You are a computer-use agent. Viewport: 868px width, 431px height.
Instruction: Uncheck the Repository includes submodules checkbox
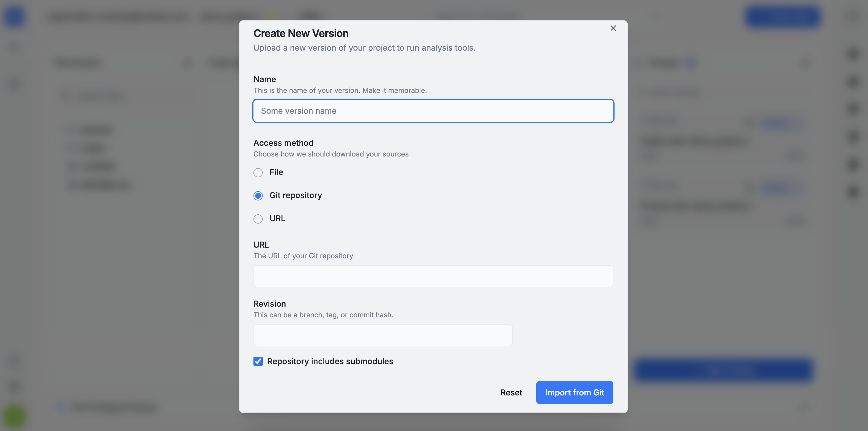tap(258, 361)
